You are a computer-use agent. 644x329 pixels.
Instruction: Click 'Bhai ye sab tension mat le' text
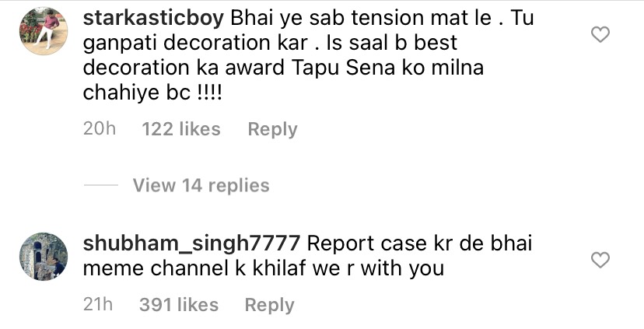point(362,19)
